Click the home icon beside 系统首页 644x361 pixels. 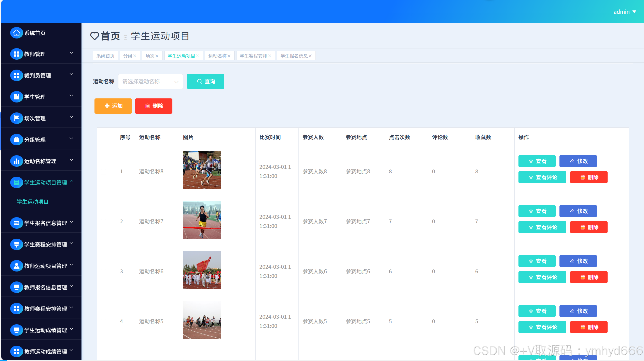17,33
